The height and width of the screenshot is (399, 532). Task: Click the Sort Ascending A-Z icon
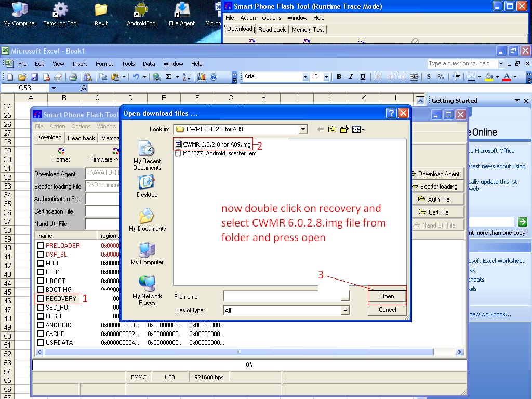187,77
